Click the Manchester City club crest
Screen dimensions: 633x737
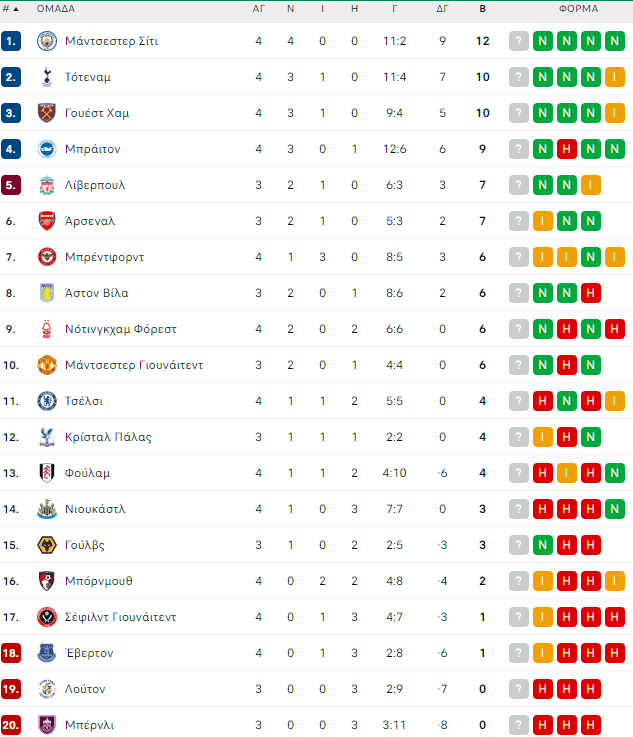(x=46, y=41)
